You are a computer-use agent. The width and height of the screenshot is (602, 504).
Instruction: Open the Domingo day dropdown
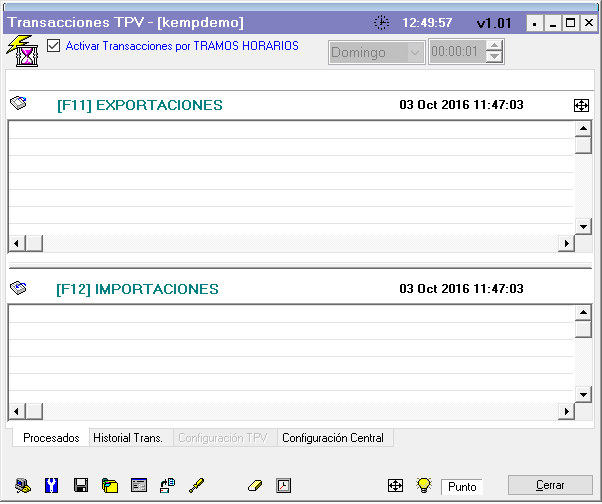(x=415, y=52)
